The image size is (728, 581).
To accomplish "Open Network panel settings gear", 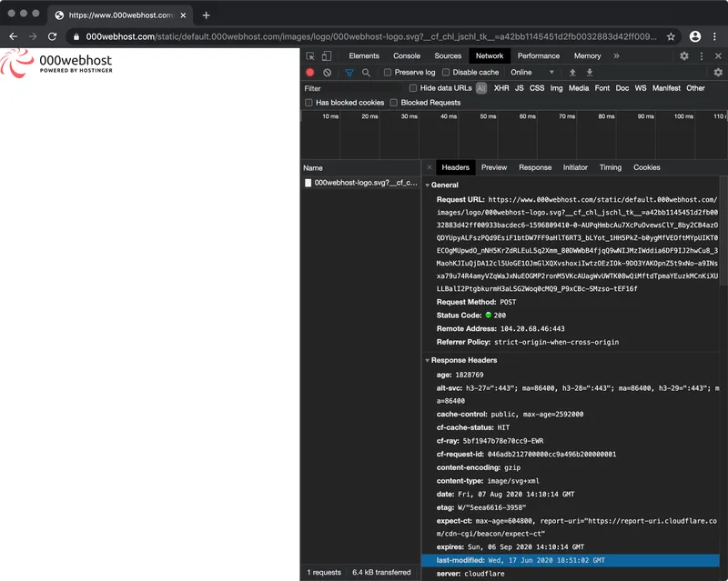I will [718, 73].
